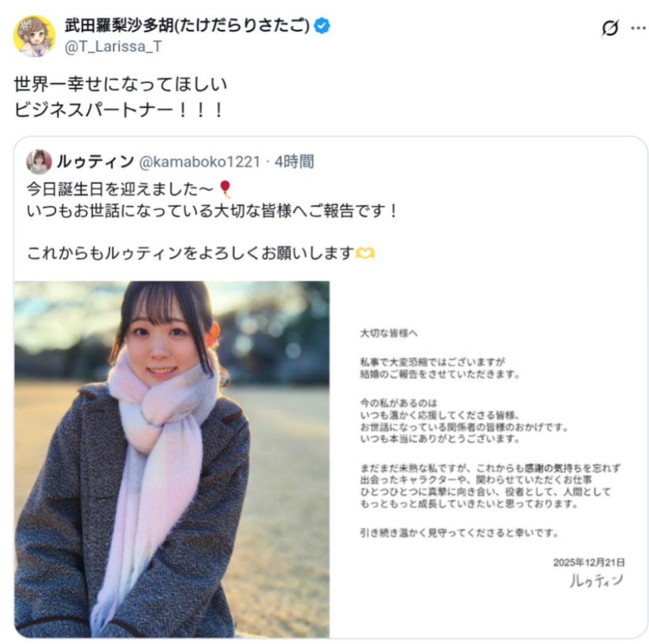Open 武田羅梨沙多胡's profile avatar
649x644 pixels.
pos(34,36)
